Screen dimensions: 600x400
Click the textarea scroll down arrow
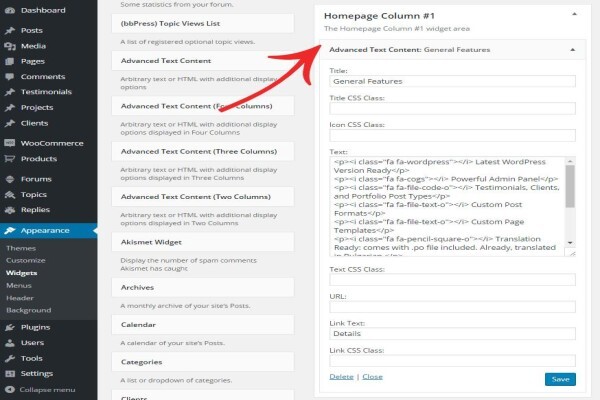click(570, 243)
